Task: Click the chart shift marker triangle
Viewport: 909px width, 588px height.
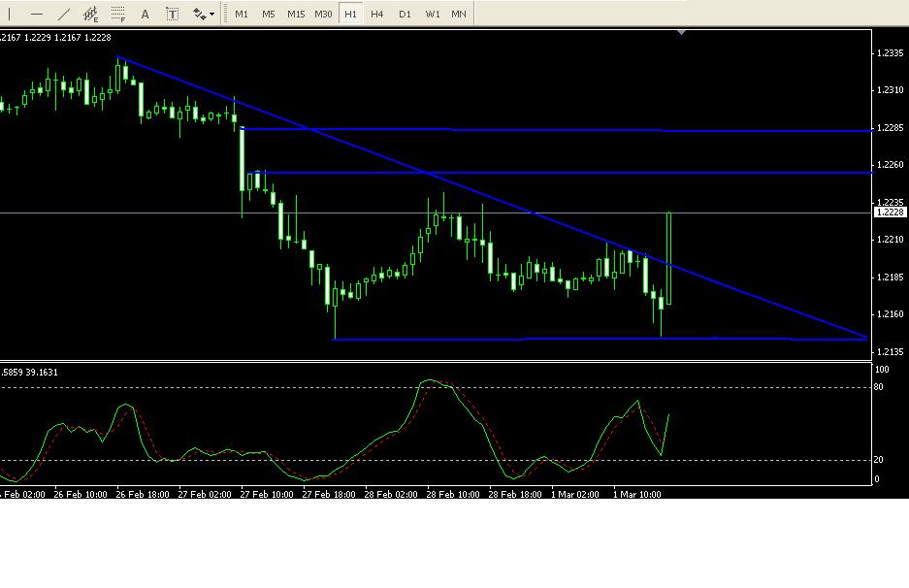Action: click(682, 33)
